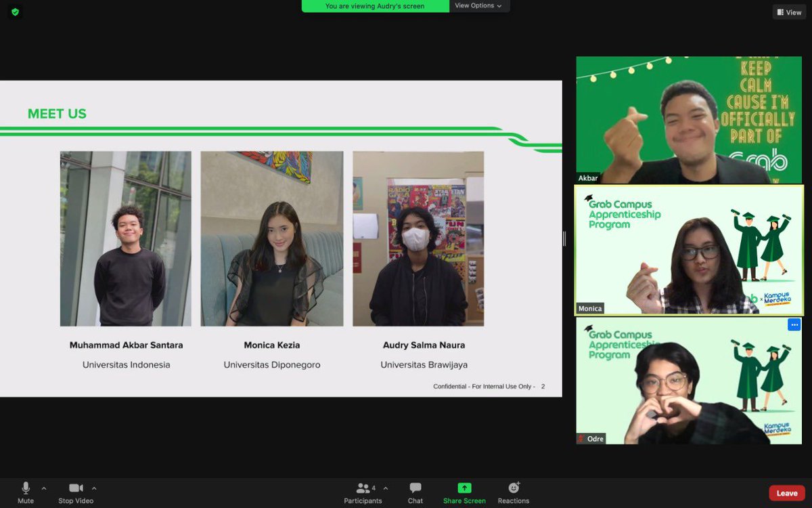Open the Reactions menu
The image size is (812, 508).
(x=514, y=492)
